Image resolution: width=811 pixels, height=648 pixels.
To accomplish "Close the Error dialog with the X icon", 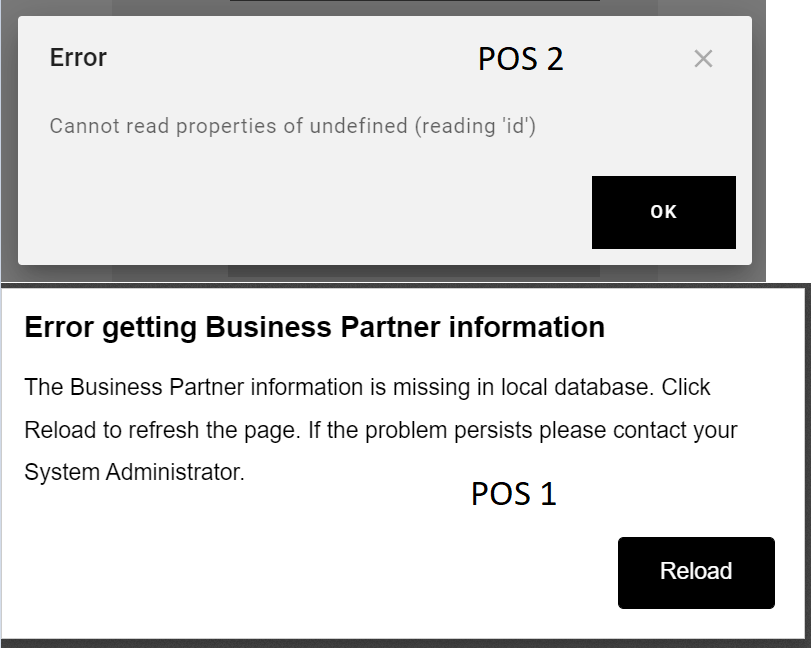I will (703, 59).
